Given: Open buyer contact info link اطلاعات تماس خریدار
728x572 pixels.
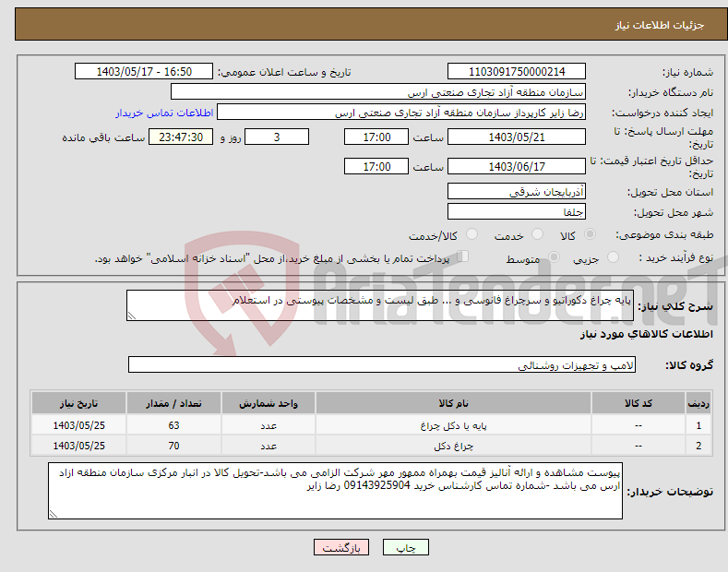Looking at the screenshot, I should [x=164, y=113].
